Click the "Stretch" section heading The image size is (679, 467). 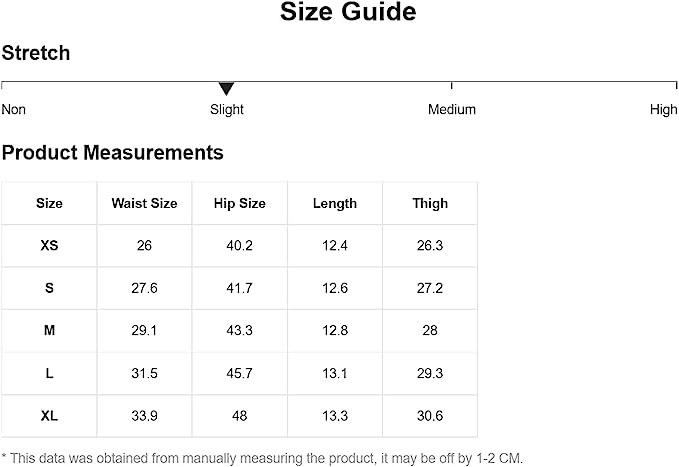tap(36, 54)
